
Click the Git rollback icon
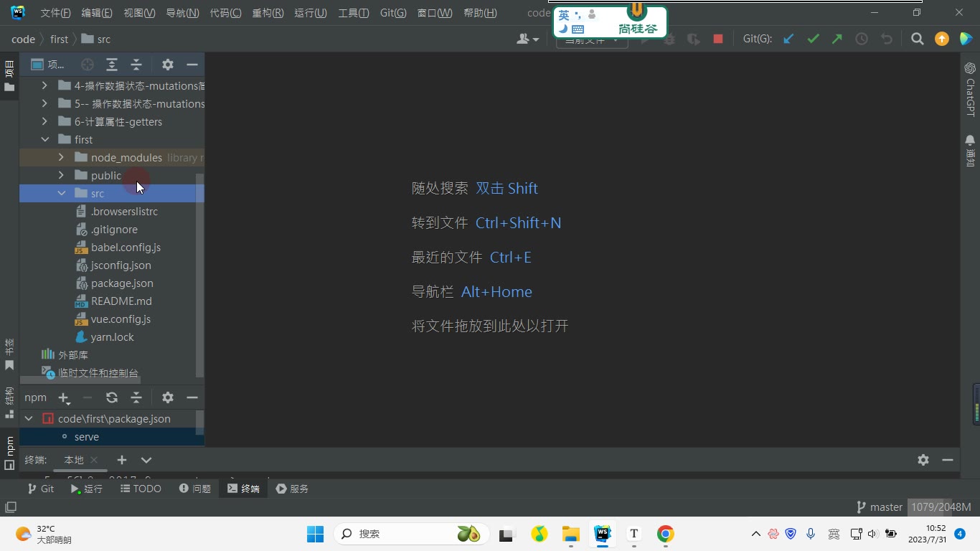[x=887, y=39]
